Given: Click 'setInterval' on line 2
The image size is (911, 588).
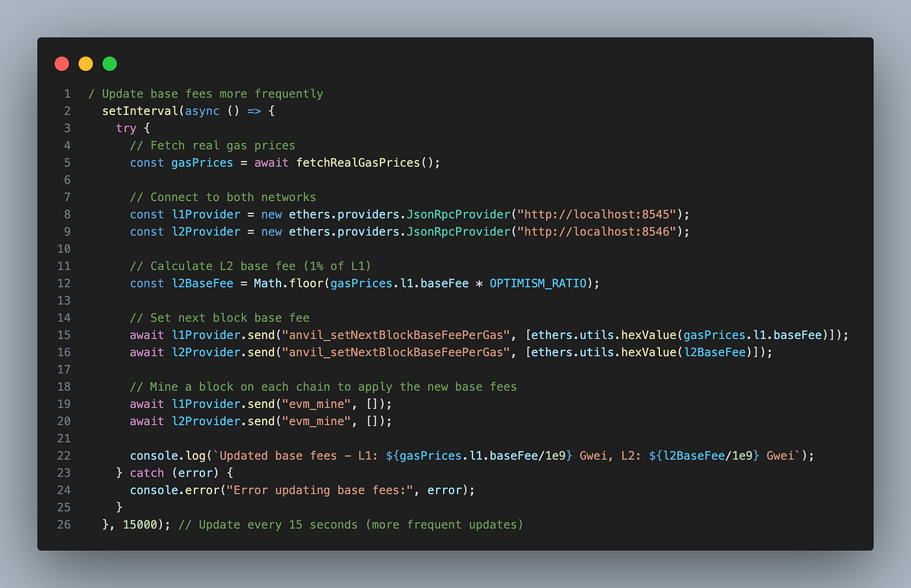Looking at the screenshot, I should point(140,111).
